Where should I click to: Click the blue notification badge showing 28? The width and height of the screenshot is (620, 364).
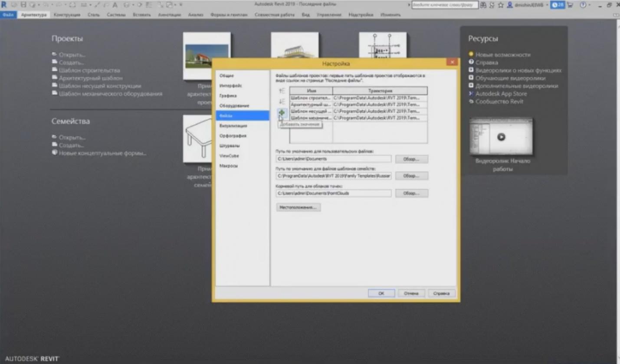(558, 5)
